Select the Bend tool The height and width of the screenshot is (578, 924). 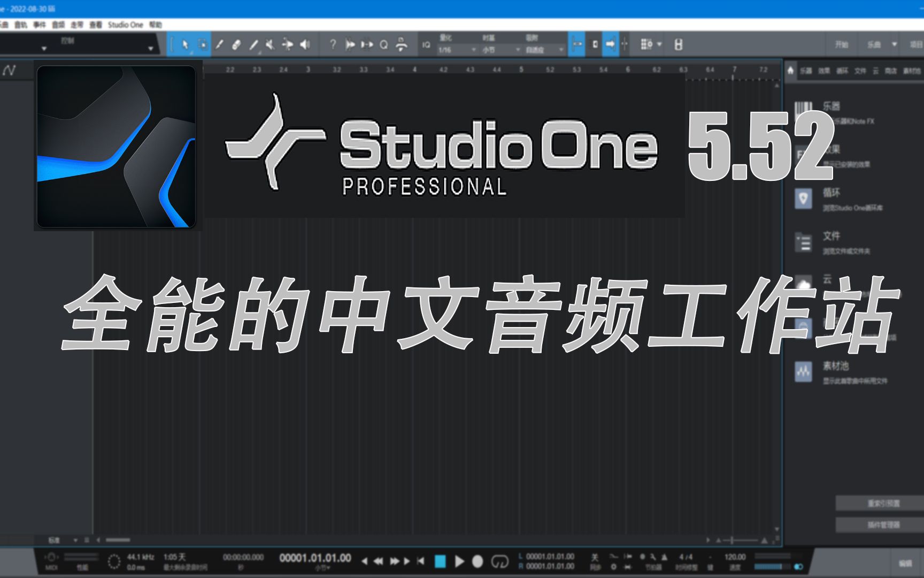click(x=288, y=44)
